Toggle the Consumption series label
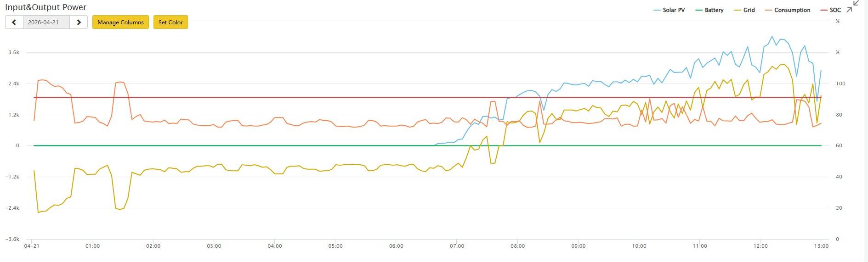The width and height of the screenshot is (868, 262). coord(792,10)
